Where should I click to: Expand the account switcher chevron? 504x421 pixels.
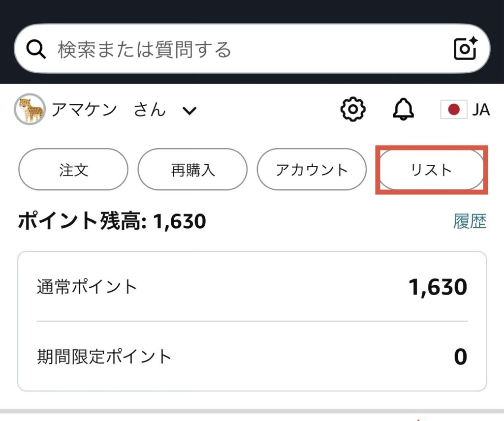pos(189,111)
